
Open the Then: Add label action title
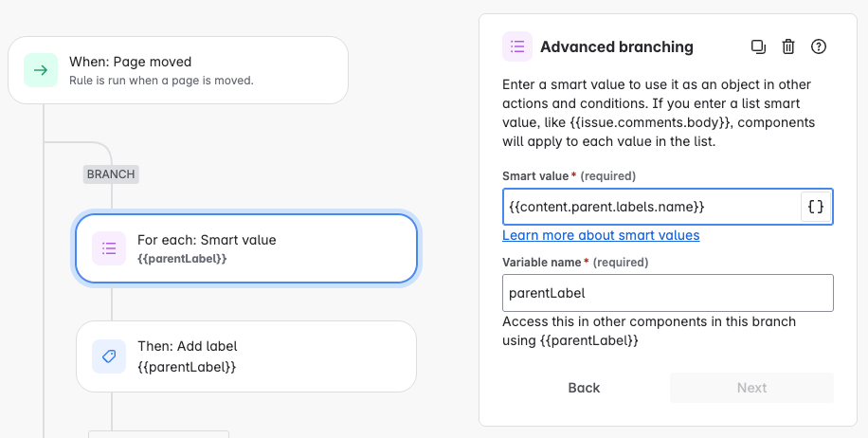tap(188, 347)
